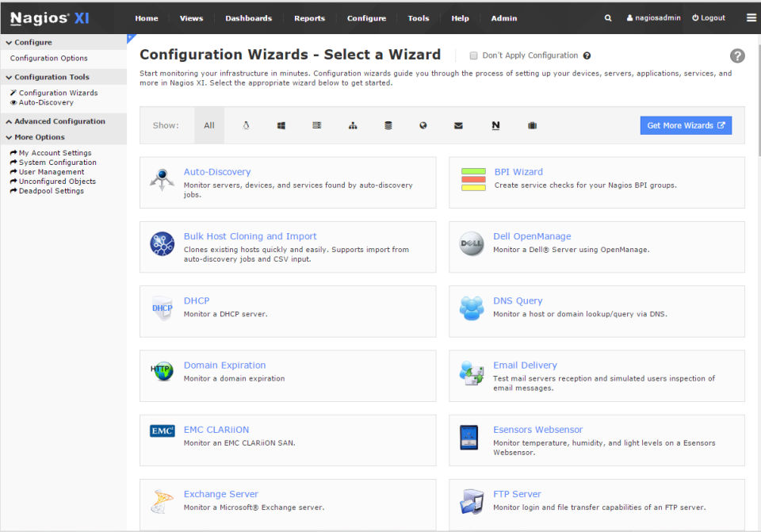Open the hamburger menu icon
Image resolution: width=761 pixels, height=532 pixels.
751,17
